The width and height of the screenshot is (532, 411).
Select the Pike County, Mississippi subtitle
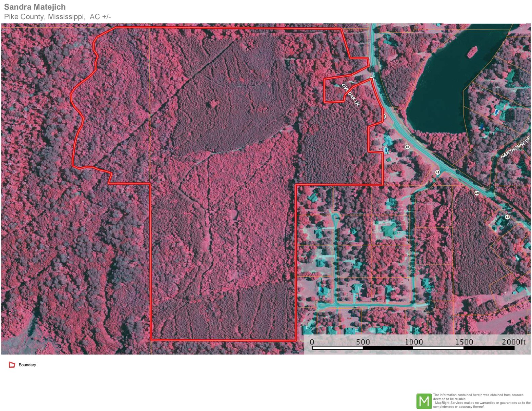(45, 17)
